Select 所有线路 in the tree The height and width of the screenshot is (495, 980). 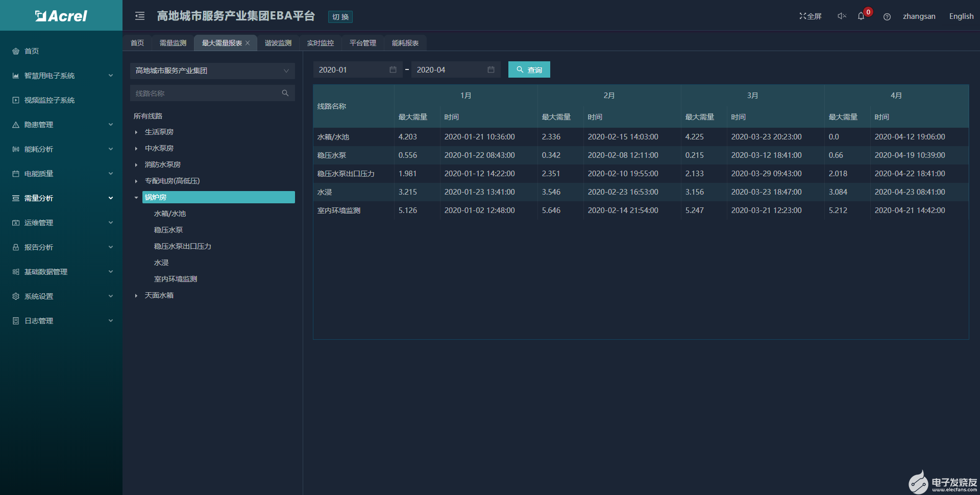[148, 116]
